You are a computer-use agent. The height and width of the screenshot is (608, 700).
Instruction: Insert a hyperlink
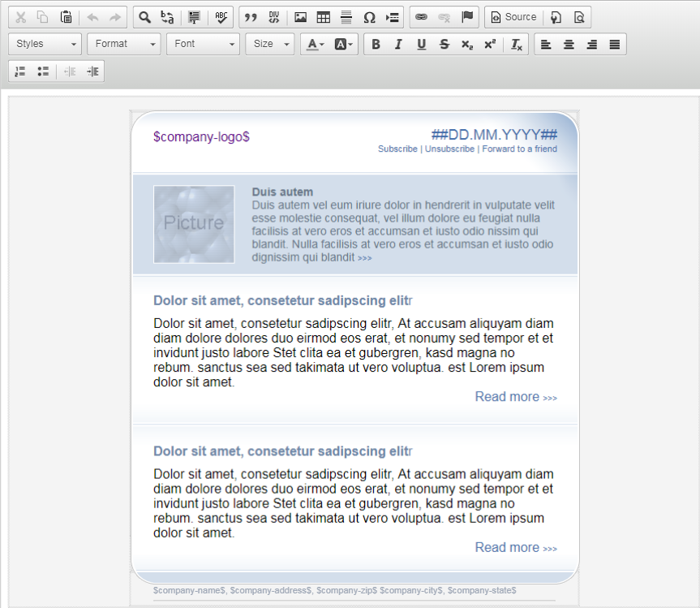tap(421, 17)
